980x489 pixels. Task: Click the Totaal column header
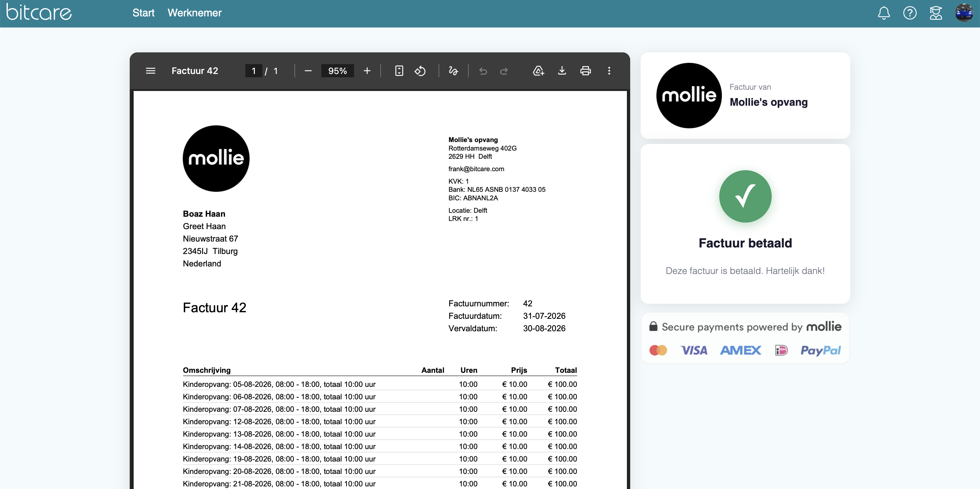(x=566, y=371)
